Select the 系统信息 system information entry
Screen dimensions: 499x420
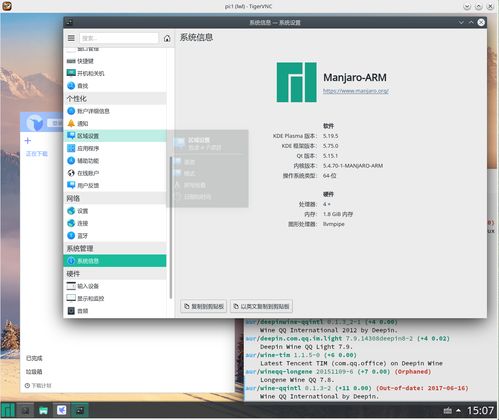(x=115, y=261)
